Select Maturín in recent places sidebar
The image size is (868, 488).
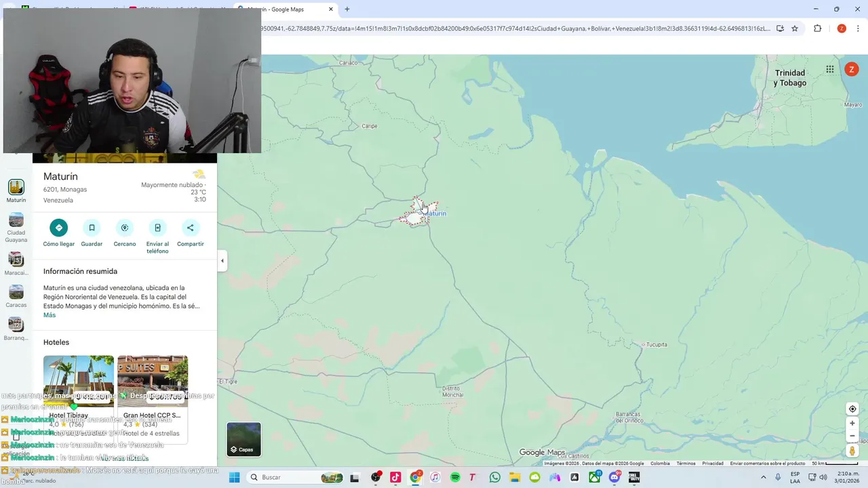(x=16, y=191)
